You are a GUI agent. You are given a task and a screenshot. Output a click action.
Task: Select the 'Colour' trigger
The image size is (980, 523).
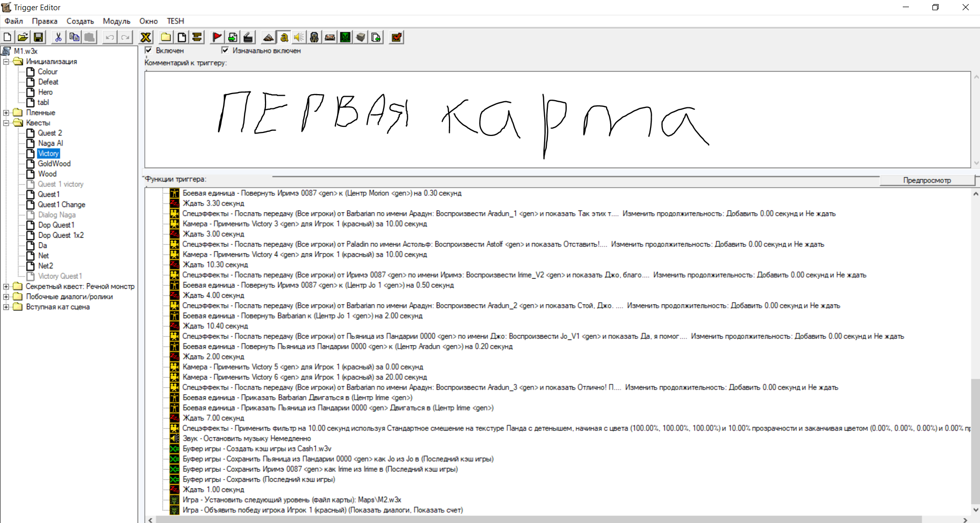[x=48, y=72]
